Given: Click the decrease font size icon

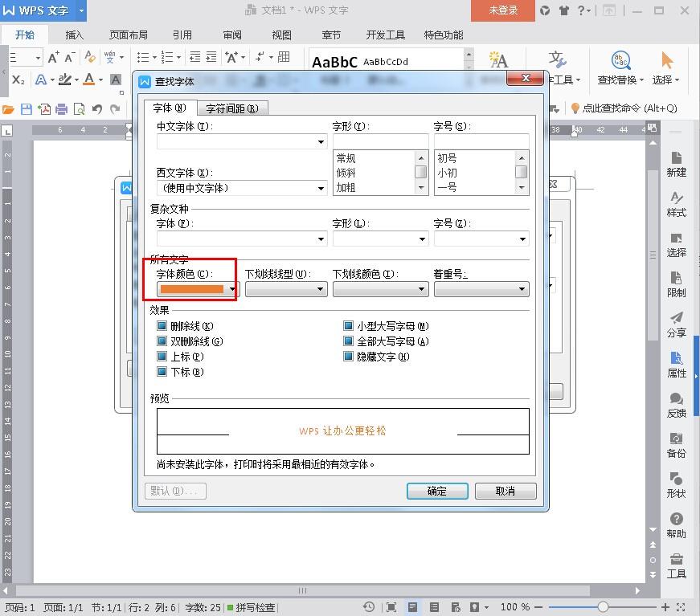Looking at the screenshot, I should tap(70, 57).
